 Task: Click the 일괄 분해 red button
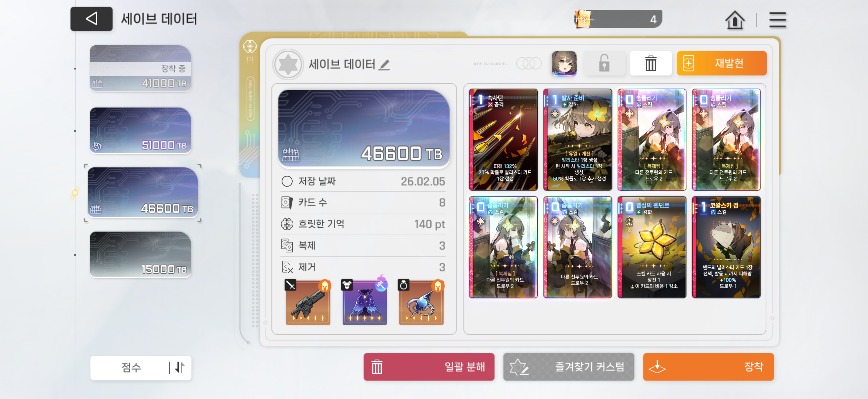pyautogui.click(x=429, y=367)
